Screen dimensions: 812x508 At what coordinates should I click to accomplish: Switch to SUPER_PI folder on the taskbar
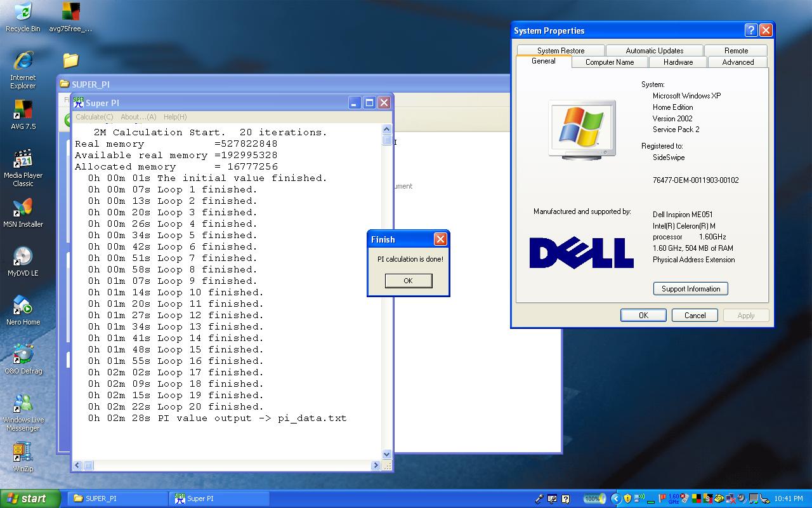[117, 498]
